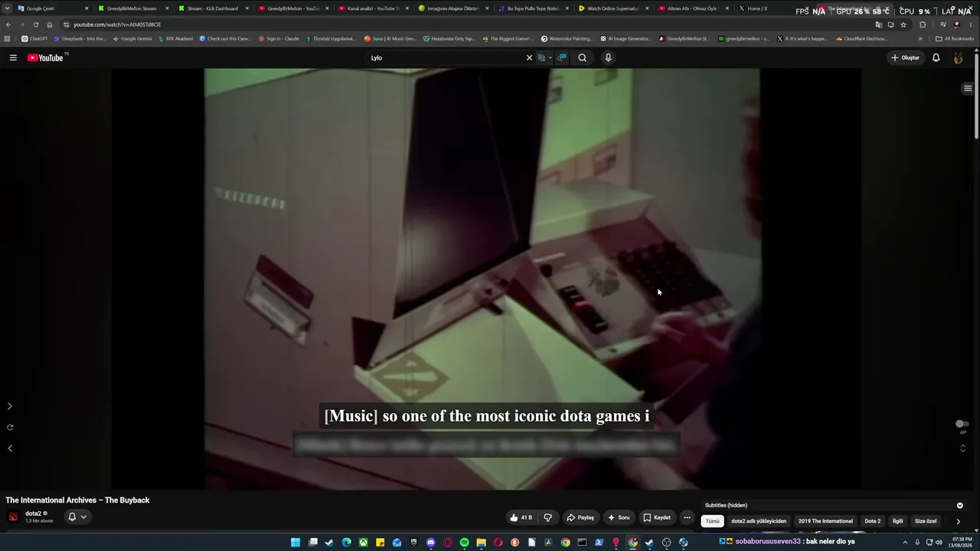
Task: Open Xbox app from the taskbar
Action: [x=363, y=543]
